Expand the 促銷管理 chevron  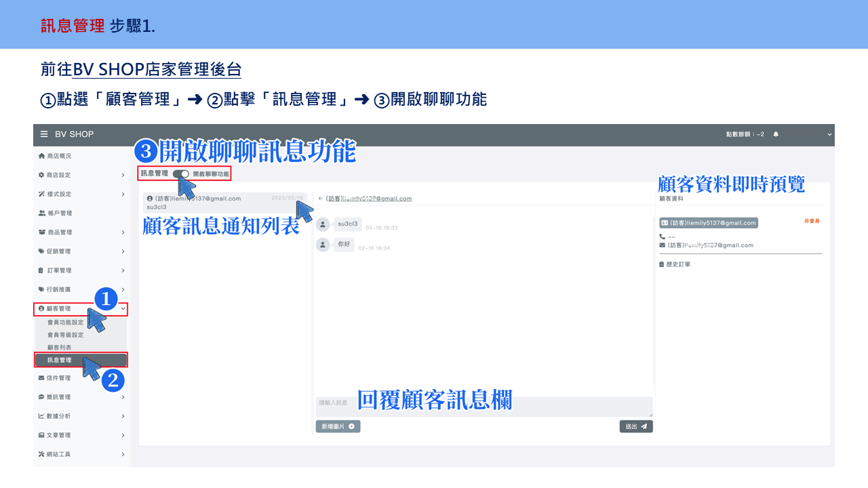coord(123,251)
